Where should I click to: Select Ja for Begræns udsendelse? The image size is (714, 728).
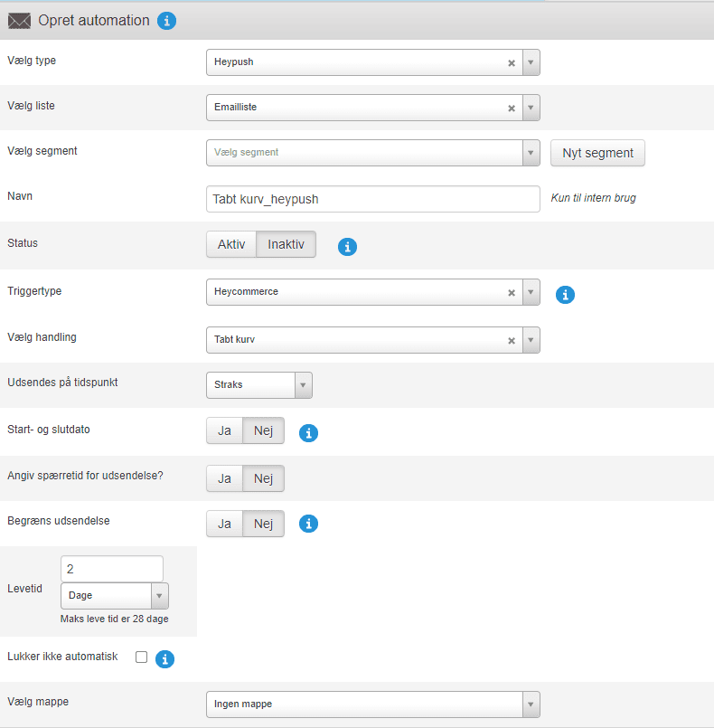[x=225, y=525]
